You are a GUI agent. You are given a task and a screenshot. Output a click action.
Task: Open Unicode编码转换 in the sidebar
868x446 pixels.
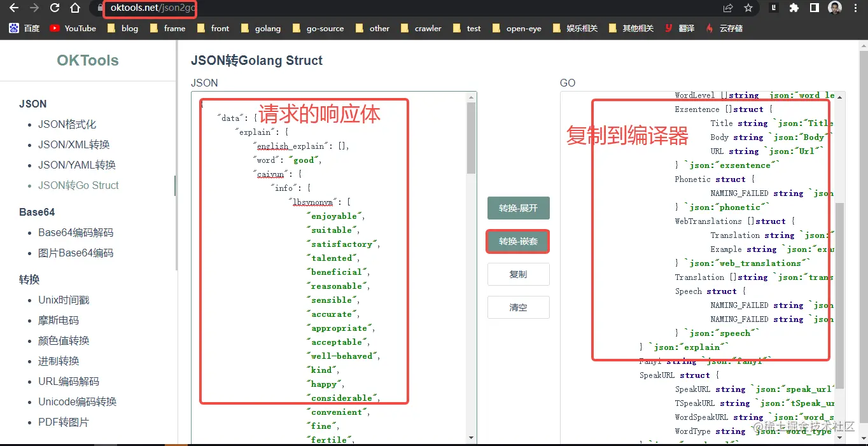point(78,401)
